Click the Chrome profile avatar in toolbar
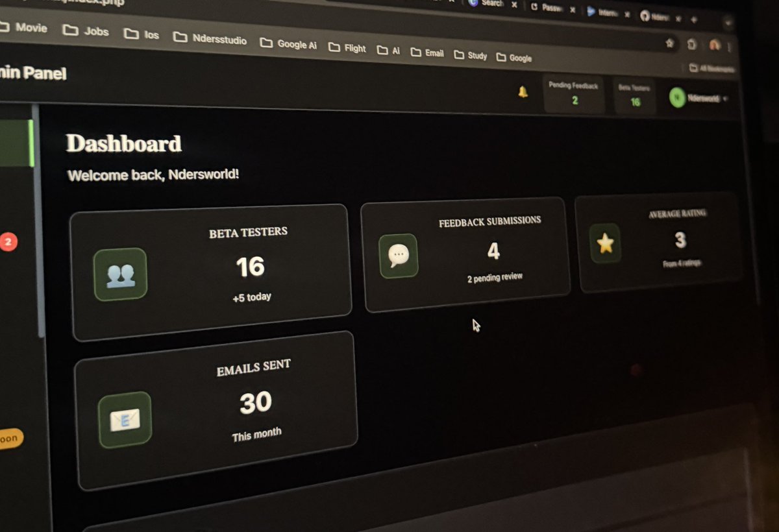 (715, 45)
